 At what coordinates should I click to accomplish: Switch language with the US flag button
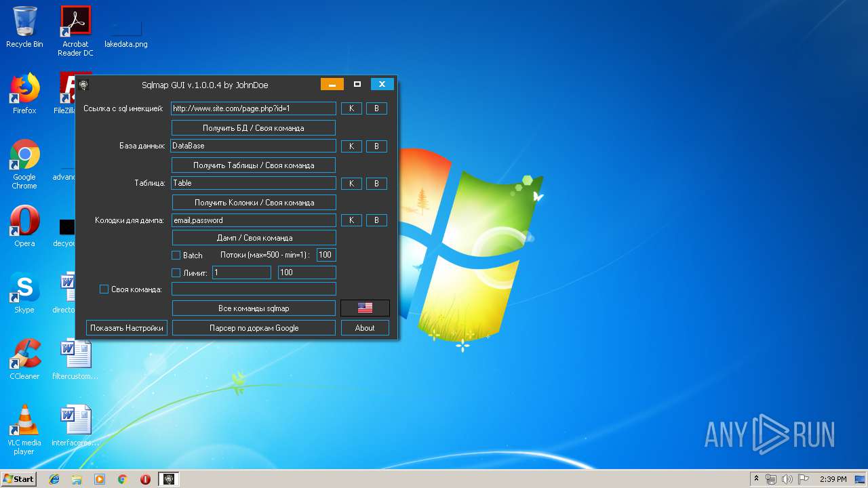click(x=365, y=308)
